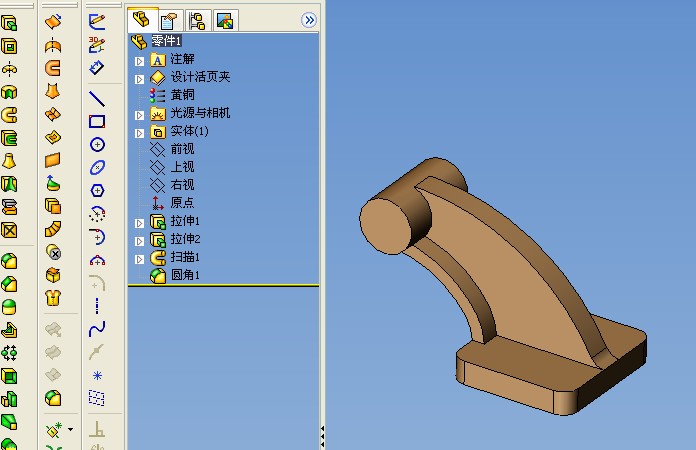Viewport: 696px width, 450px height.
Task: Click the Fillet feature tool in features toolbar
Action: point(9,261)
